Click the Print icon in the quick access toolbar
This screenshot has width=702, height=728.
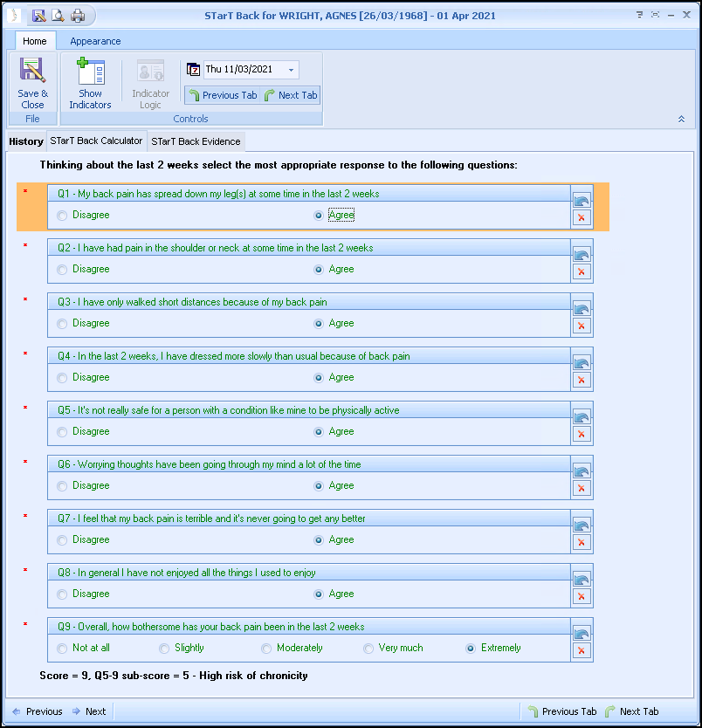tap(77, 15)
